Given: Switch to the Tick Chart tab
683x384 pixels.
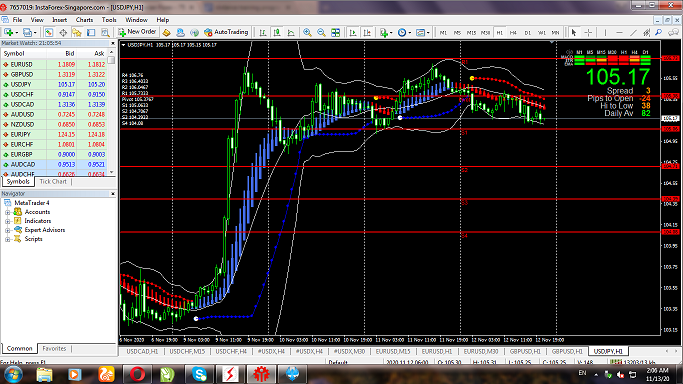Looking at the screenshot, I should [x=53, y=182].
